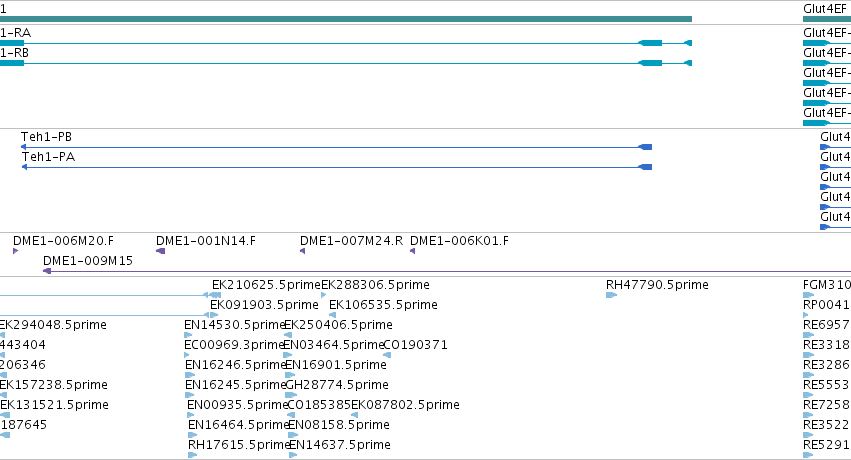Click the arrow glyph under EN14637.5prime
Viewport: 851px width, 460px height.
(x=293, y=455)
